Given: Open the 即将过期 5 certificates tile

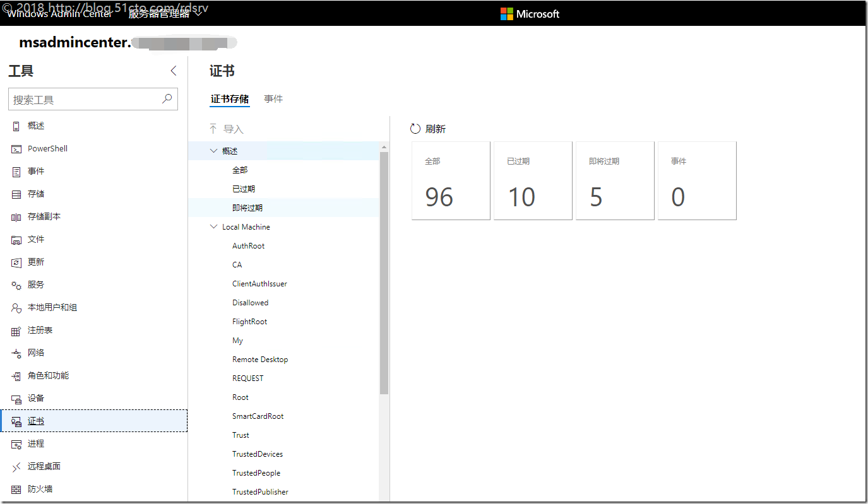Looking at the screenshot, I should pos(615,180).
